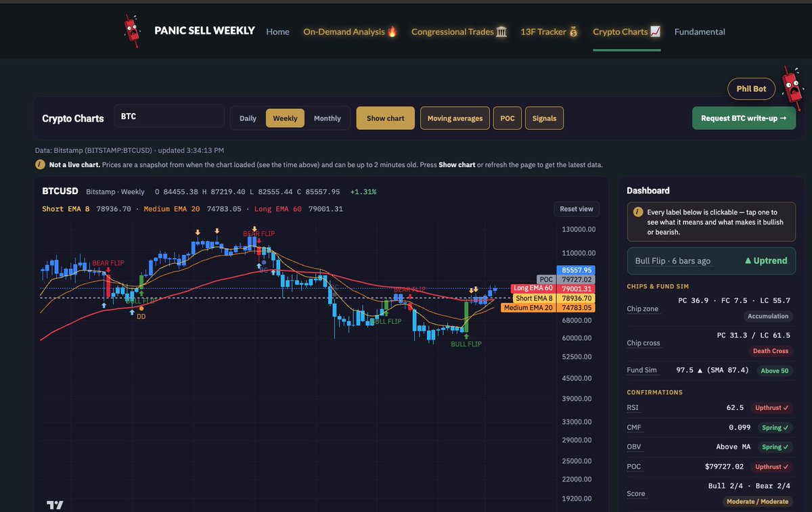Viewport: 812px width, 512px height.
Task: Click the BTC symbol input field
Action: [169, 116]
